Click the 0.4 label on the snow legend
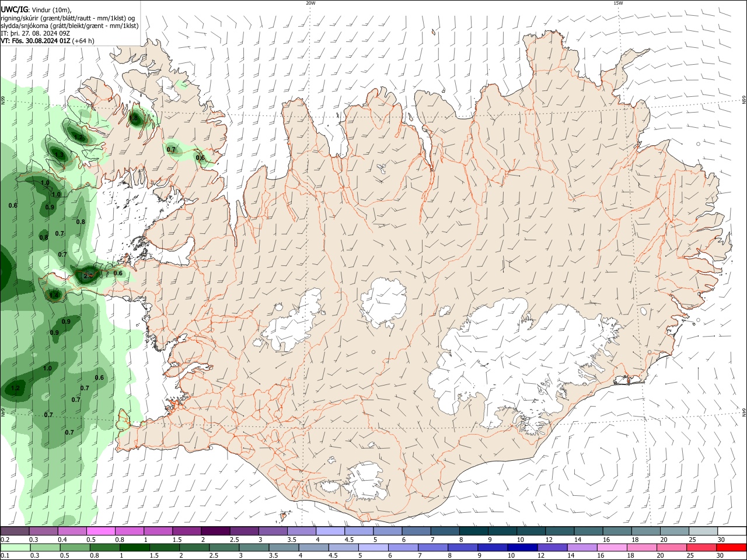The image size is (747, 560). (x=62, y=540)
